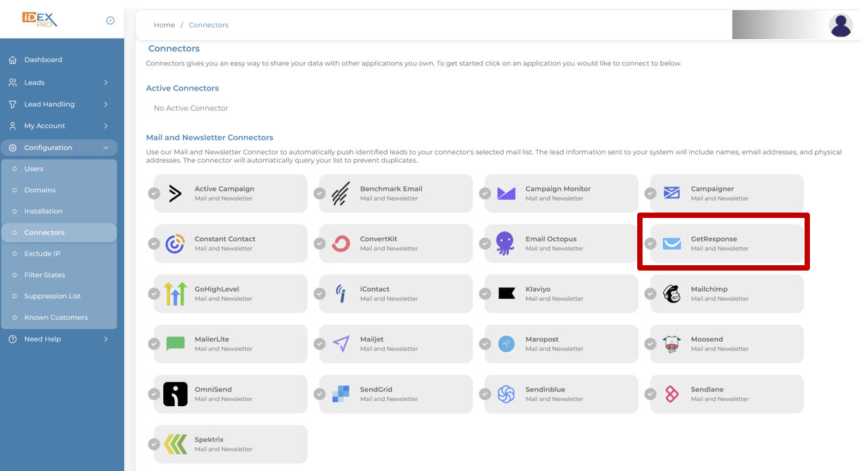Click the Benchmark Email logo icon
Image resolution: width=868 pixels, height=471 pixels.
[x=341, y=194]
